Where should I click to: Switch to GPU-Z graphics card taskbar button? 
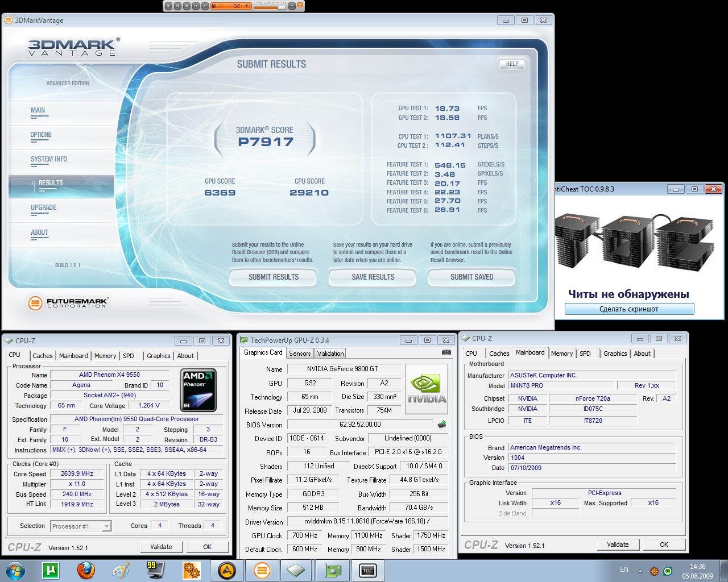tap(333, 571)
